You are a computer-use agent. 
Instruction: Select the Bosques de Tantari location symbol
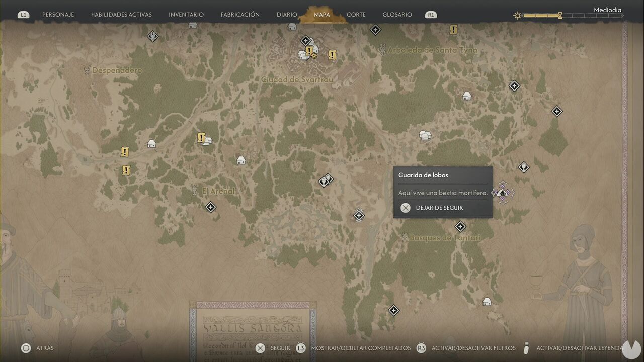coord(405,238)
